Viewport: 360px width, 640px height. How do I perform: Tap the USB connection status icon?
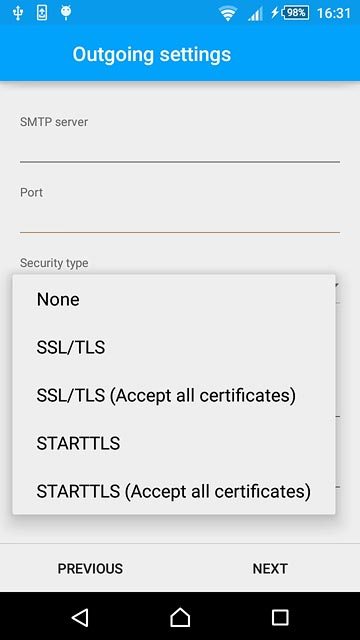coord(17,13)
